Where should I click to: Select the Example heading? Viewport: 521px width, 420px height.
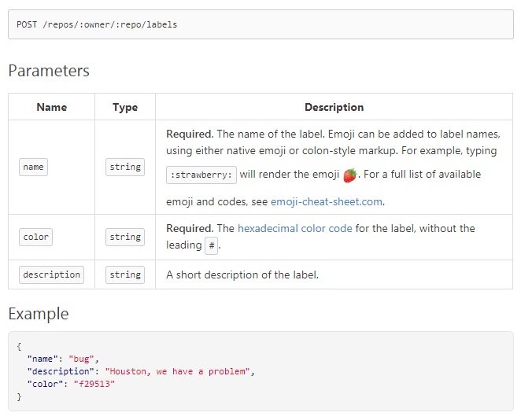pyautogui.click(x=39, y=314)
